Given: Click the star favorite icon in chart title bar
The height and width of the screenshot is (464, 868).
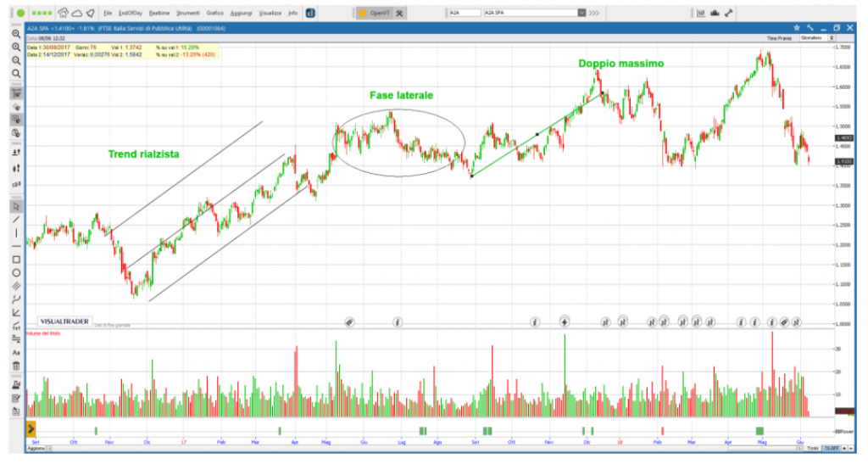Looking at the screenshot, I should (797, 28).
